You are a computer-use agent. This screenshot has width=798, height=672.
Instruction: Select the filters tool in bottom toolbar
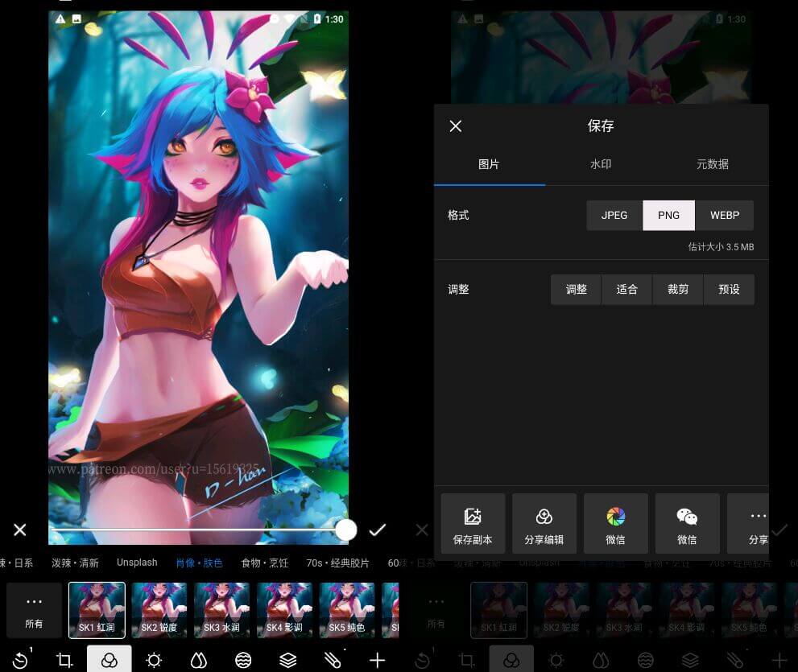(x=110, y=660)
